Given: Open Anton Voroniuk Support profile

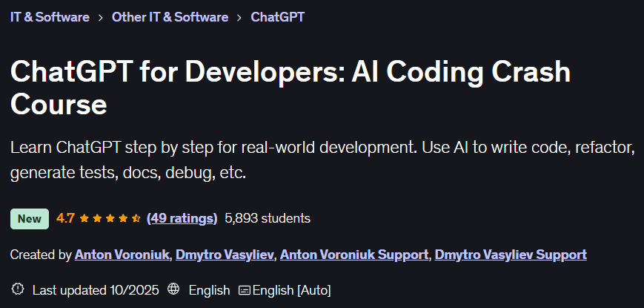Looking at the screenshot, I should point(354,255).
